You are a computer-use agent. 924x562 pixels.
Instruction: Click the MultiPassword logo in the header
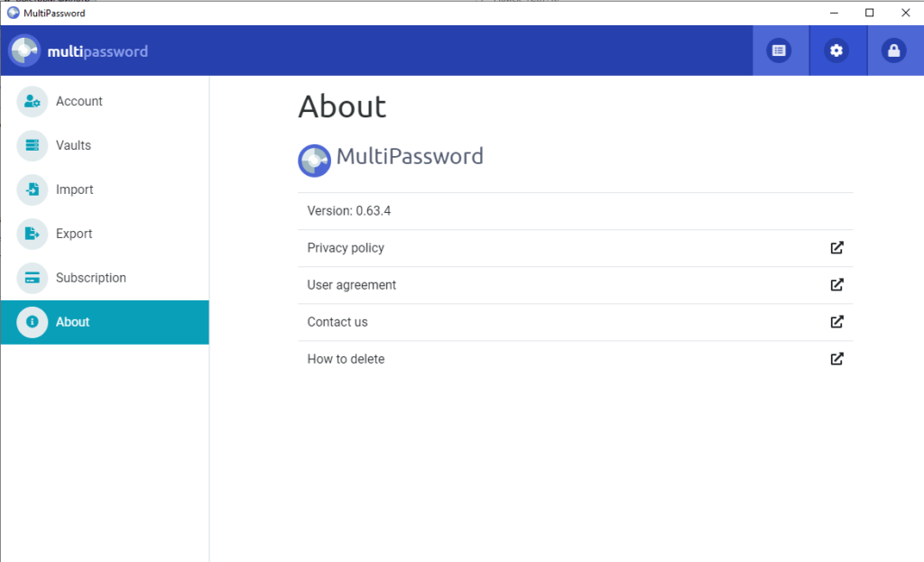[x=24, y=51]
